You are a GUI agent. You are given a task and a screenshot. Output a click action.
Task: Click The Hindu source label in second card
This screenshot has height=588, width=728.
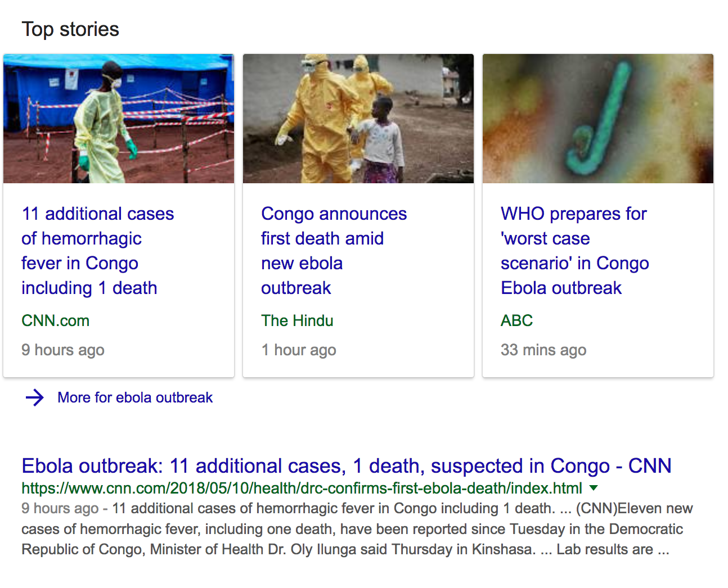[297, 320]
